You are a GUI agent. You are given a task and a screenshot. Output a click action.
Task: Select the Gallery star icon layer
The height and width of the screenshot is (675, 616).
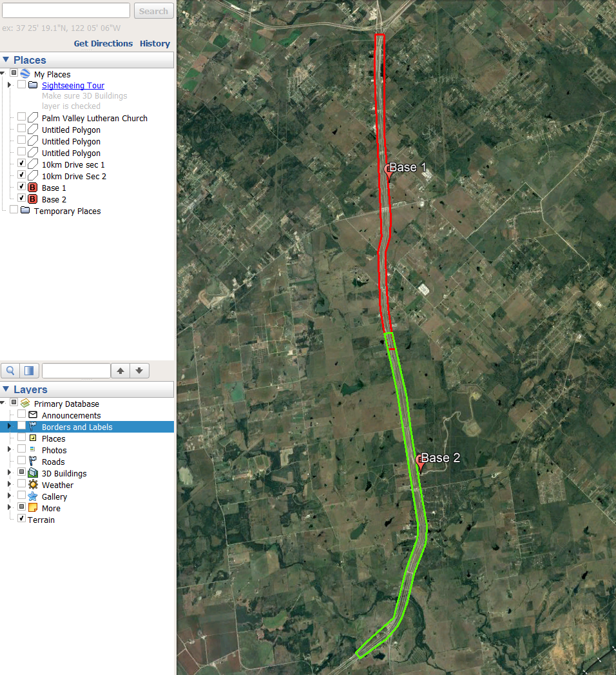tap(32, 496)
